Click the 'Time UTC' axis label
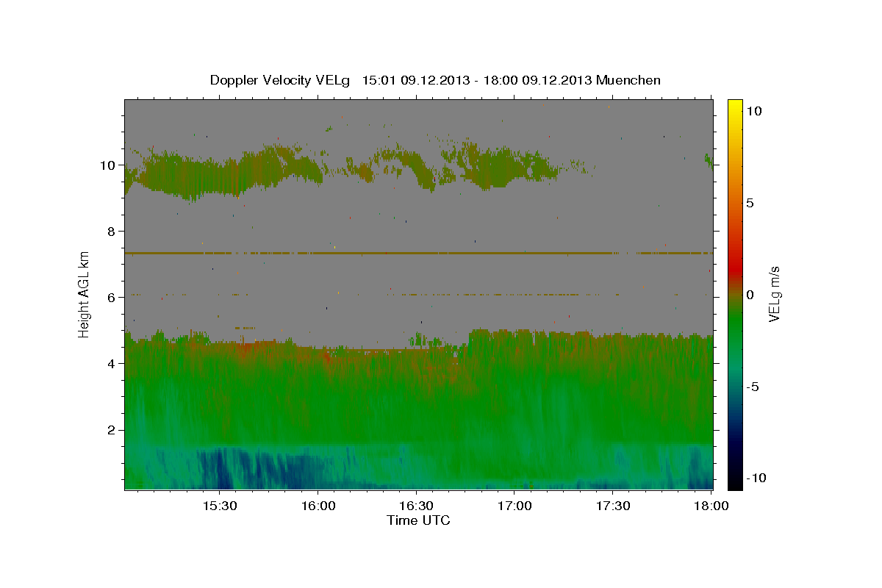 coord(418,520)
